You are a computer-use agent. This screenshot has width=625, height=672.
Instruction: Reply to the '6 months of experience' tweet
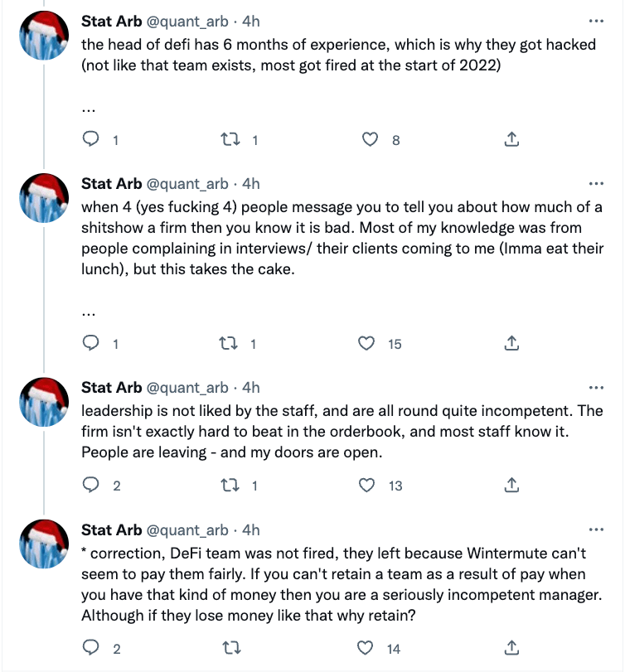tap(93, 140)
